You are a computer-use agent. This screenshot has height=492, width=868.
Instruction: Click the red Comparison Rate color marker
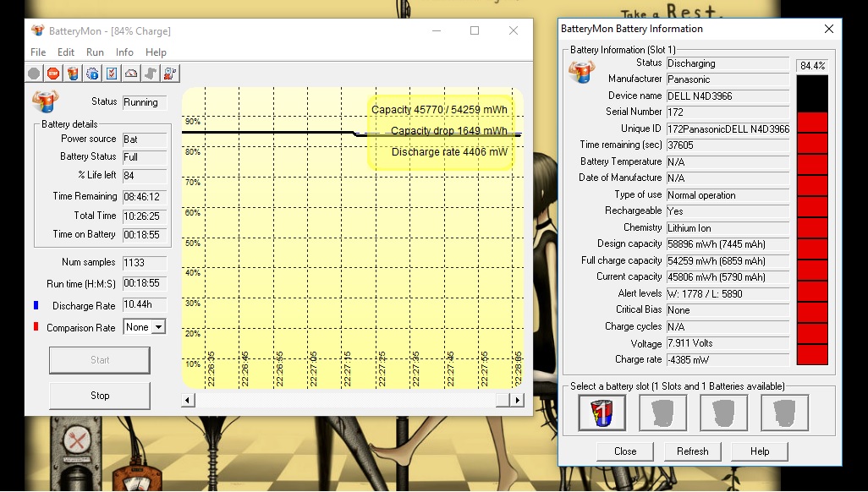click(x=36, y=326)
